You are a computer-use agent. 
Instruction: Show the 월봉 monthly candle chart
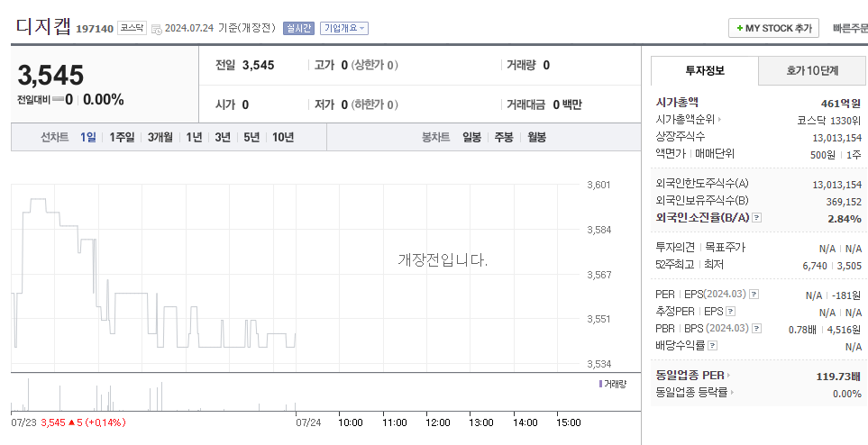point(536,137)
